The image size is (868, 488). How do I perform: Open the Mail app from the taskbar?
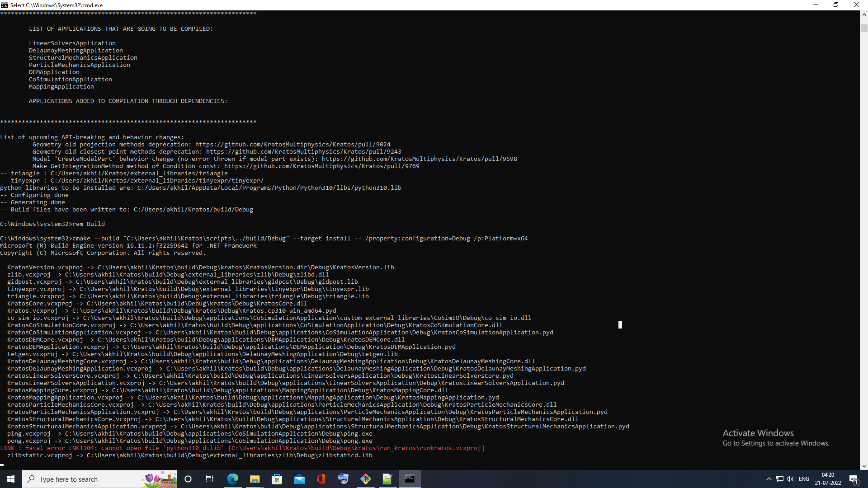[299, 479]
